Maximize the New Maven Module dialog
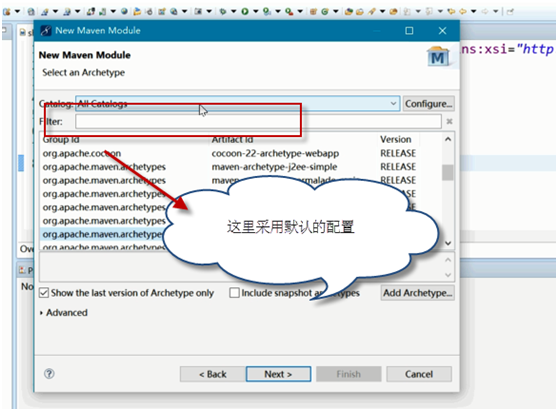This screenshot has width=558, height=411. point(409,31)
